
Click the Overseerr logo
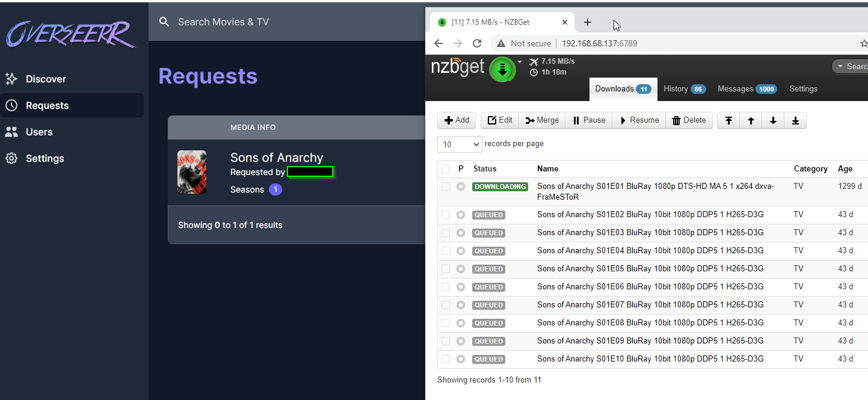click(70, 34)
